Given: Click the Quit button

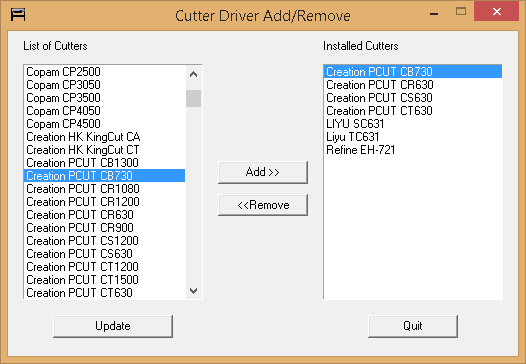Looking at the screenshot, I should (413, 326).
